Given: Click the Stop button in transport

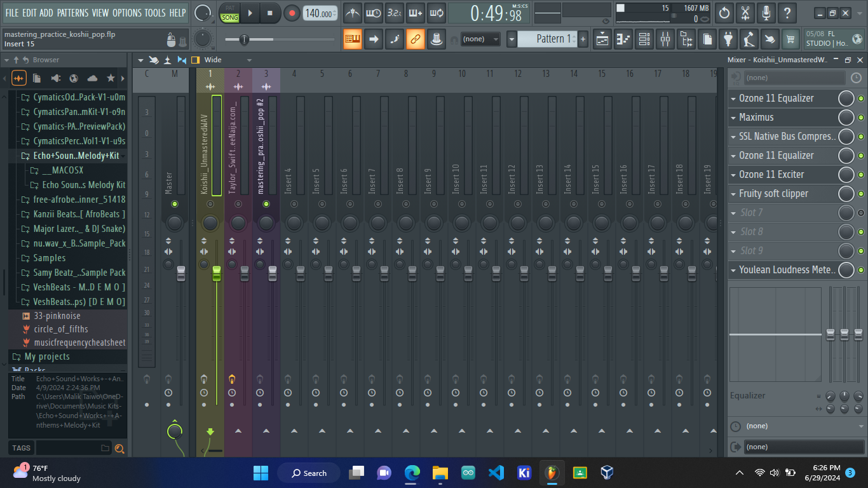Looking at the screenshot, I should (x=270, y=13).
